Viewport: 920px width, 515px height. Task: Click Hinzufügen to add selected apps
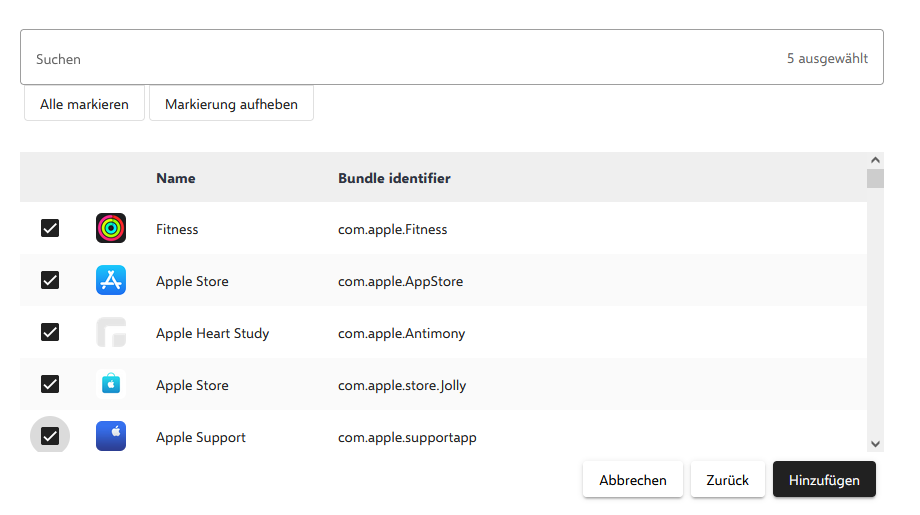tap(824, 480)
